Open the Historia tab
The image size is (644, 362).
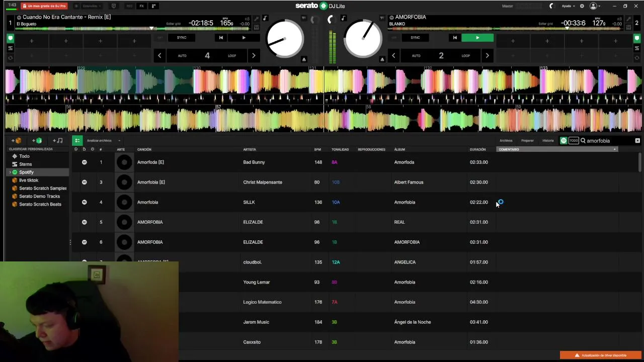click(x=548, y=141)
